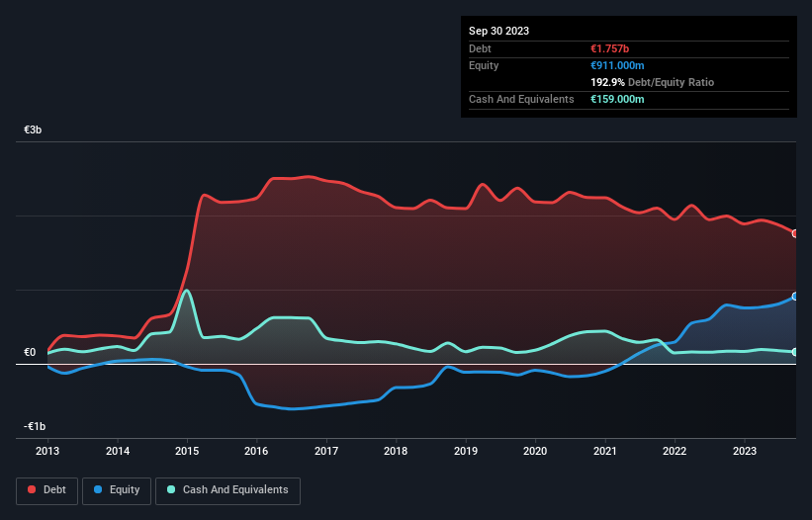Viewport: 812px width, 520px height.
Task: Click the €3b y-axis label
Action: [33, 130]
